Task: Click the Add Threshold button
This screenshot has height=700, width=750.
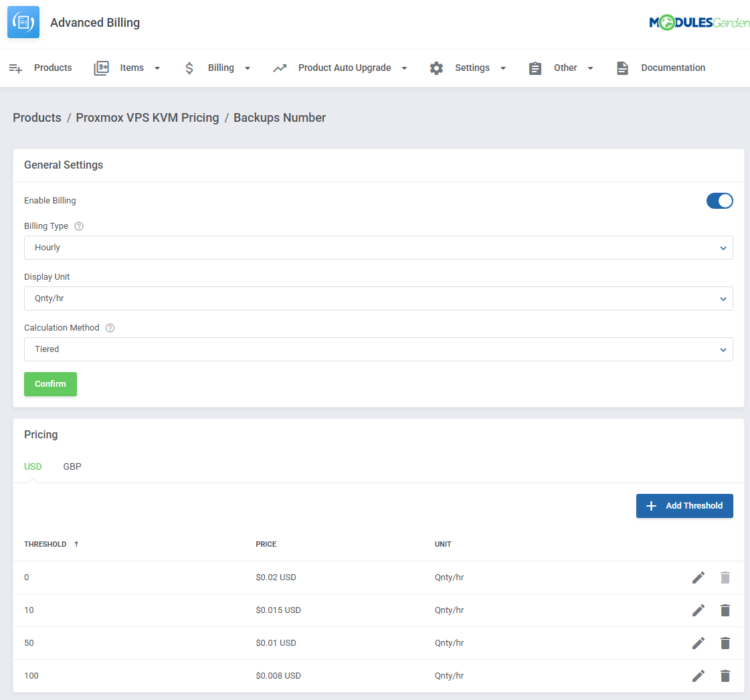Action: 684,506
